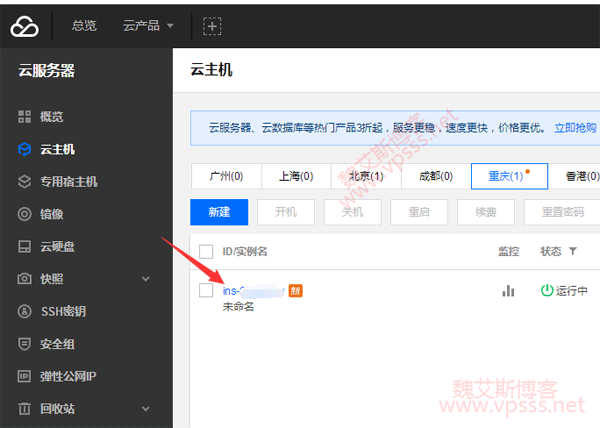The image size is (600, 428).
Task: Open 专用宿主机 in the sidebar
Action: pos(69,181)
